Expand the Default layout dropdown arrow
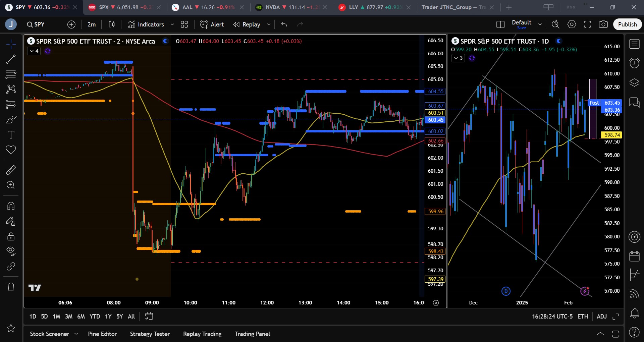Screen dimensions: 644x342 coord(540,24)
